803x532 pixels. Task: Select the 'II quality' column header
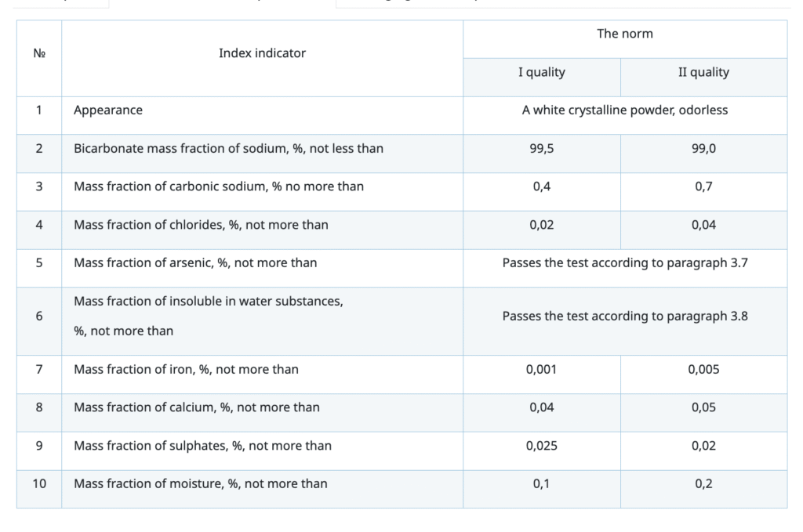[x=703, y=72]
